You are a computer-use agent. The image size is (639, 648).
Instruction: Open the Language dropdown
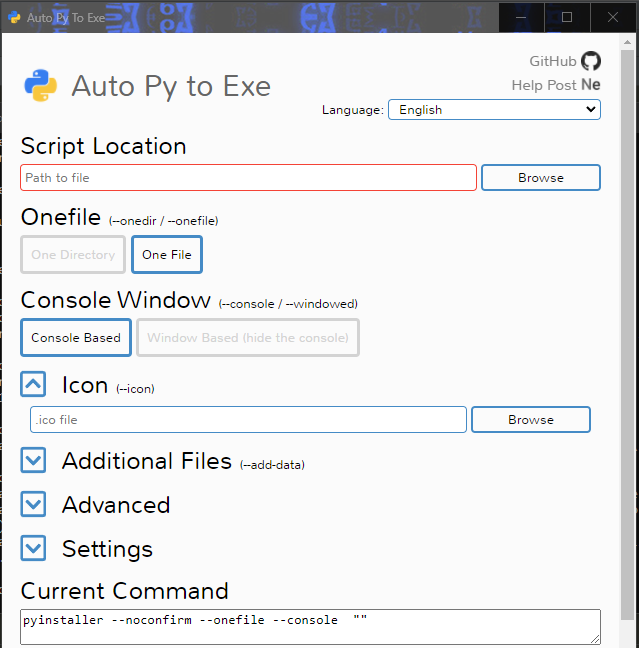[x=494, y=110]
